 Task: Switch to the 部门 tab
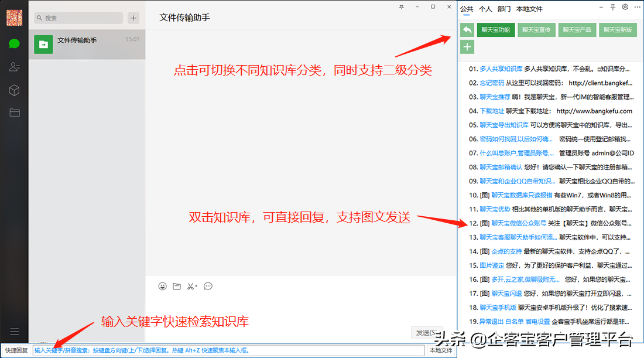click(x=504, y=9)
